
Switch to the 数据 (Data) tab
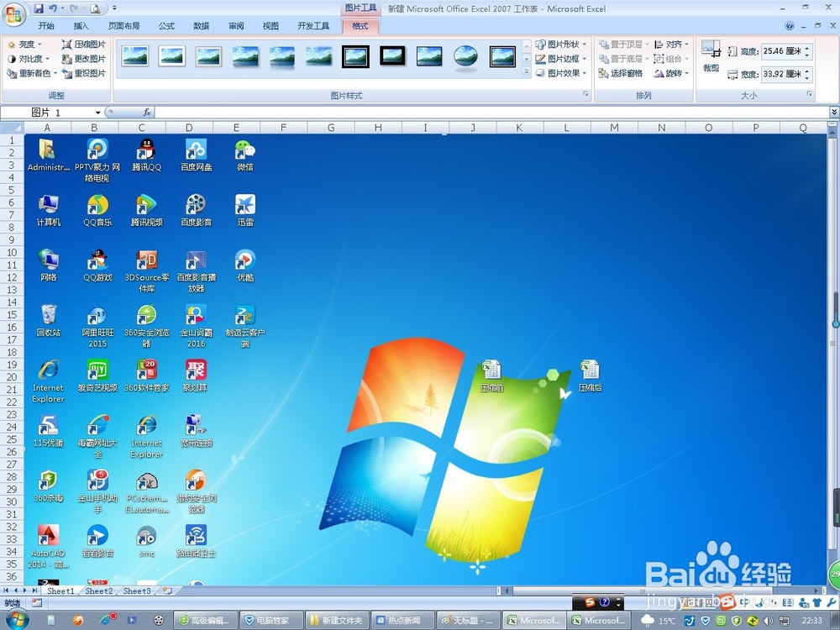coord(202,26)
